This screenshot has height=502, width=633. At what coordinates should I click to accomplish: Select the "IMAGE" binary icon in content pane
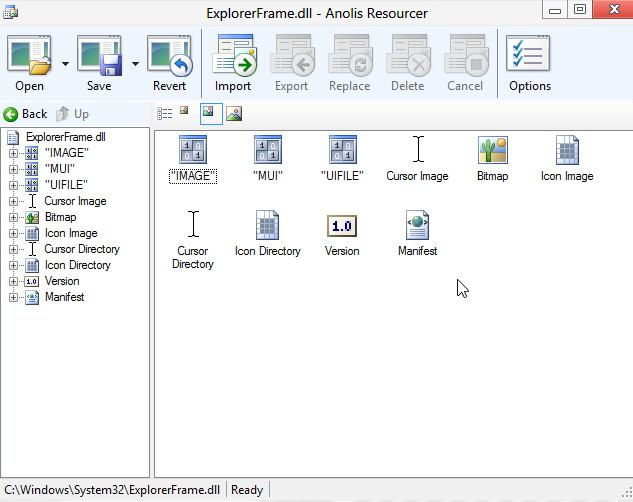click(193, 150)
